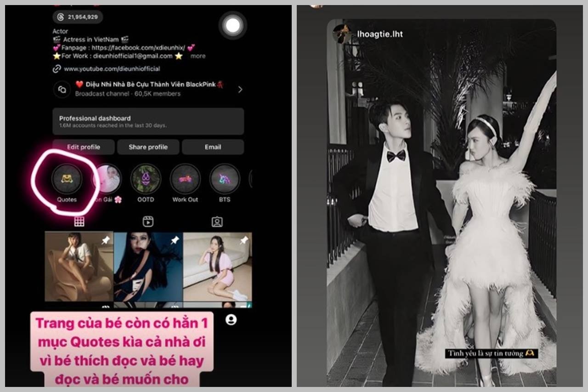Tap the profile icon in bottom bar
588x392 pixels.
tap(231, 319)
